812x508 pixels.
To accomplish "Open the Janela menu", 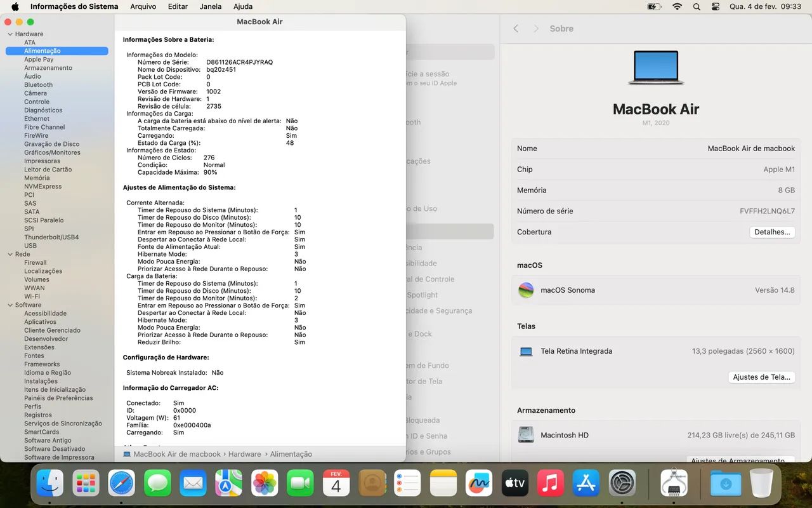I will (x=211, y=6).
